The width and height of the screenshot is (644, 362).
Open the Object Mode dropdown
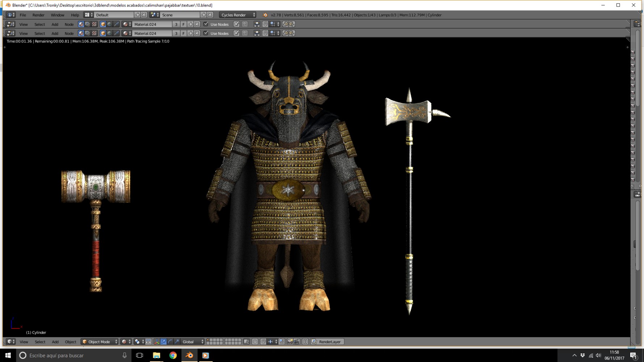pyautogui.click(x=100, y=342)
